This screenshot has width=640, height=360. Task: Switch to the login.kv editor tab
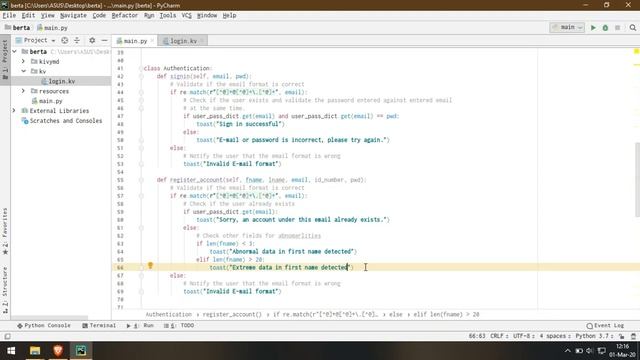[x=183, y=41]
